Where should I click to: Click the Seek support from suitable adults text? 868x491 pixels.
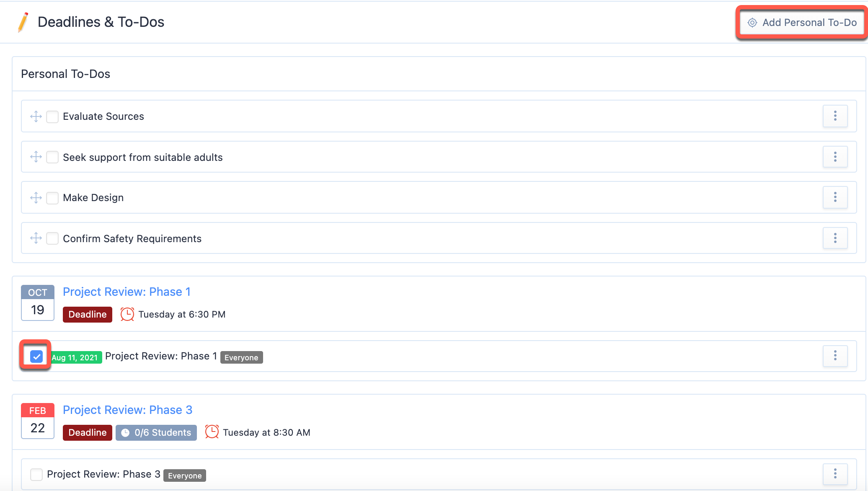(143, 158)
